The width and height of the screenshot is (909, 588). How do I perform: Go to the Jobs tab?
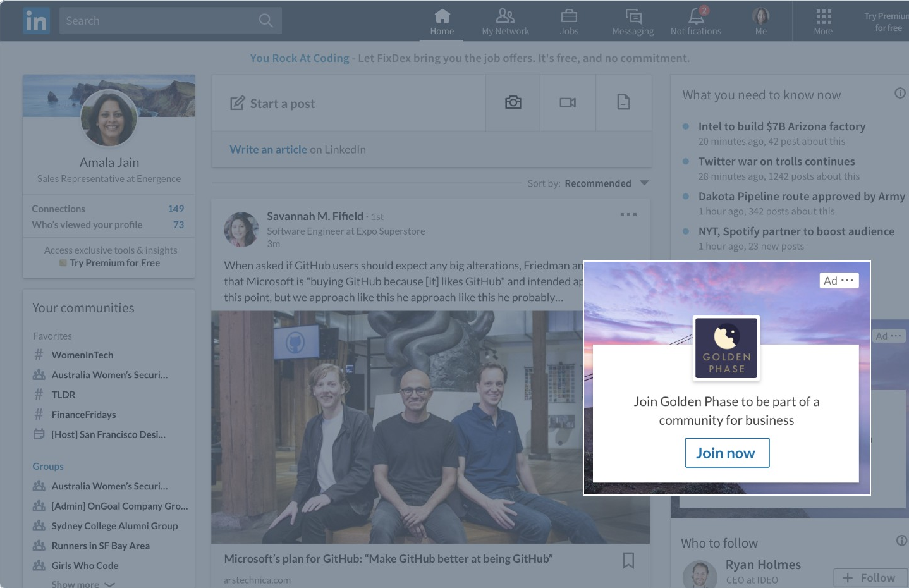tap(569, 21)
